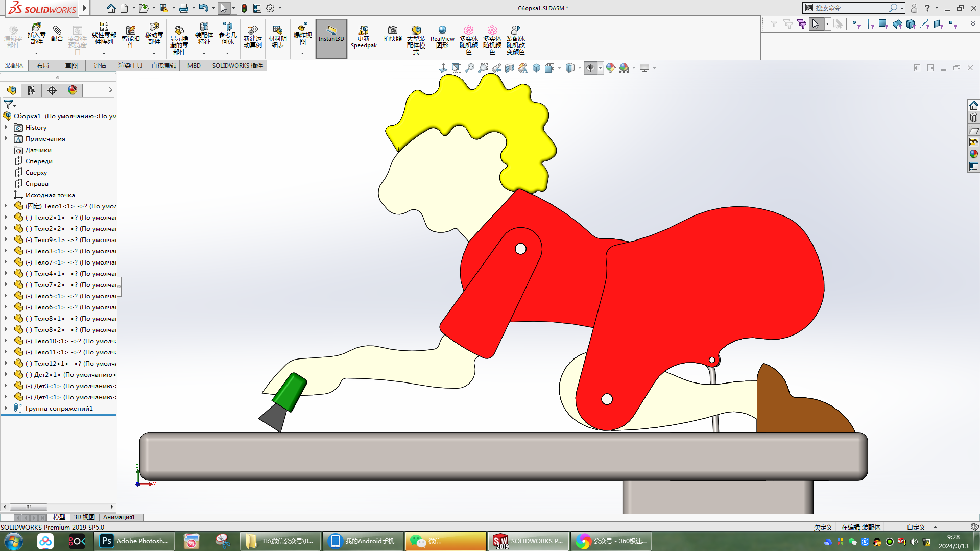The height and width of the screenshot is (551, 980).
Task: Click the Rebuild traffic light icon
Action: coord(244,8)
